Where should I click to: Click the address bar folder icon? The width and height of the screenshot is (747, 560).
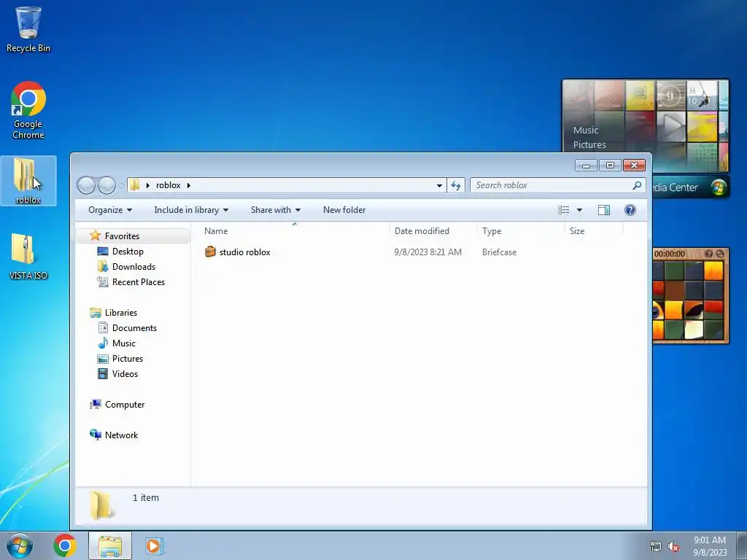point(135,185)
